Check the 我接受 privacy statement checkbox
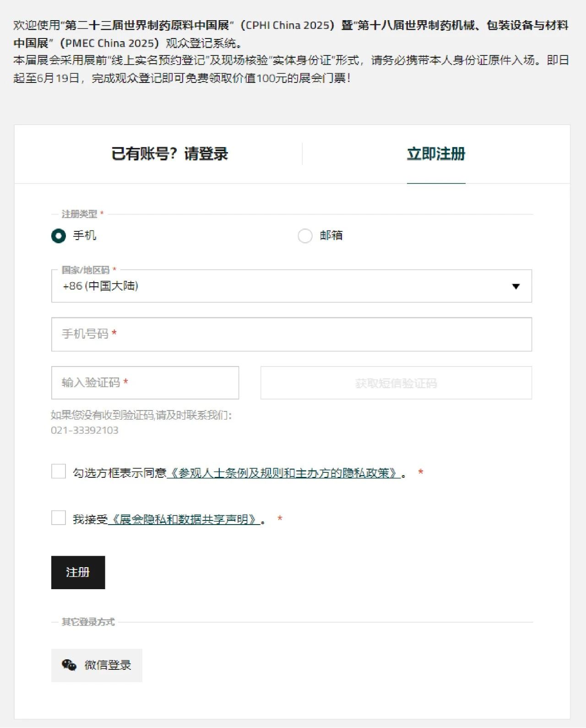Screen dimensions: 586x728 pos(59,518)
